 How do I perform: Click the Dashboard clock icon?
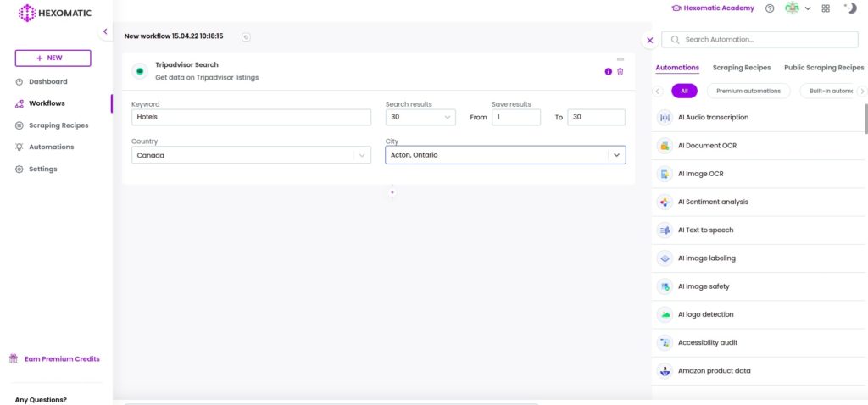click(x=19, y=82)
